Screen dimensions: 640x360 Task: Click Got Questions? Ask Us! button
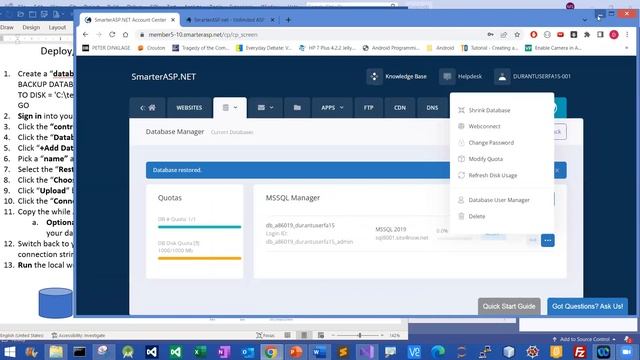coord(587,307)
